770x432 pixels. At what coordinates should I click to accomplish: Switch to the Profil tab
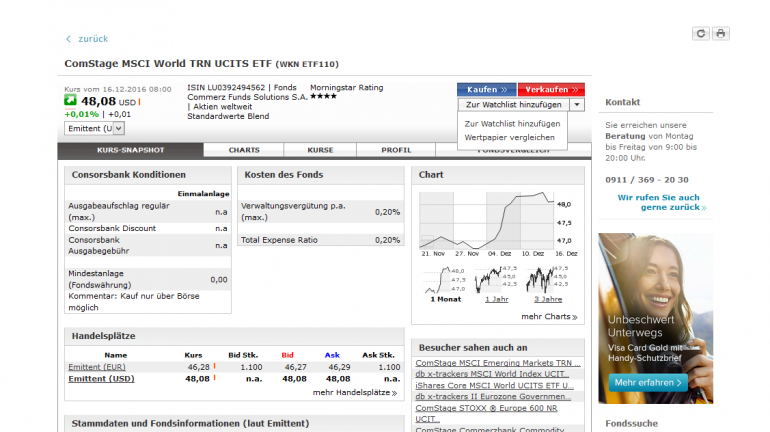[396, 150]
